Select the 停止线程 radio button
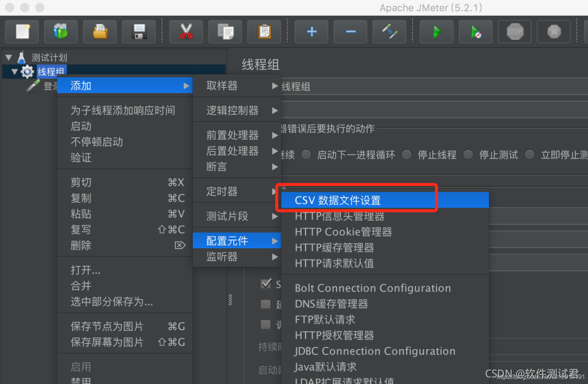The width and height of the screenshot is (588, 384). tap(407, 155)
